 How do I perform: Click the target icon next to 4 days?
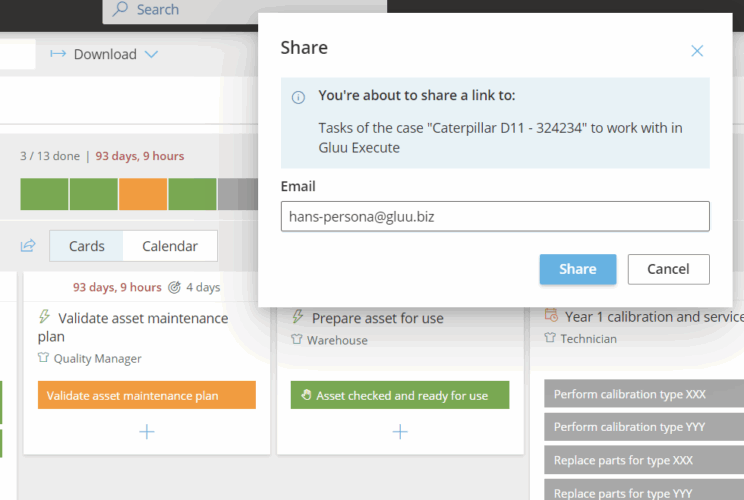pos(175,287)
